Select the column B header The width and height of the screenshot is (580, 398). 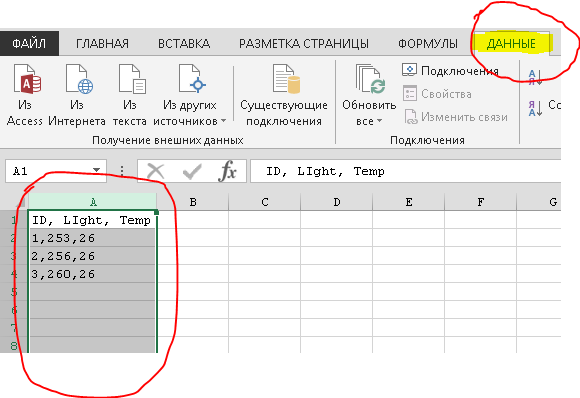point(193,202)
